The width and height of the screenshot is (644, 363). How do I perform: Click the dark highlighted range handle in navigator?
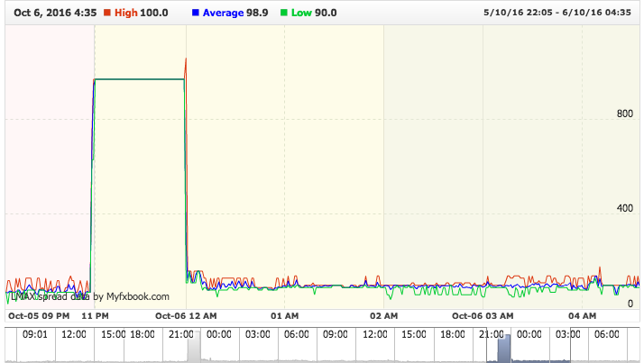[x=504, y=349]
